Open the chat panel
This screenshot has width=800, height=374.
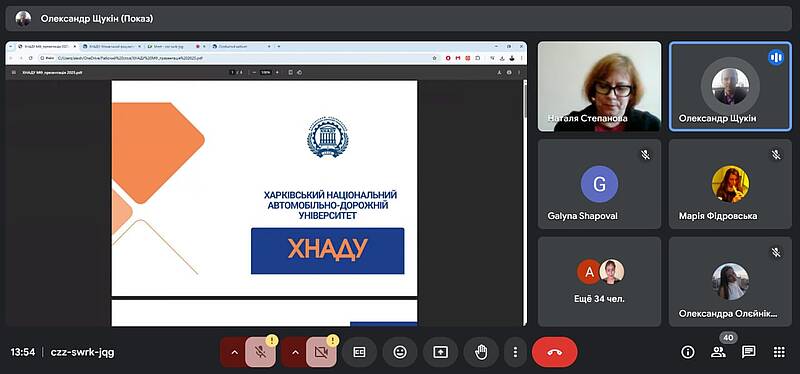[x=748, y=352]
